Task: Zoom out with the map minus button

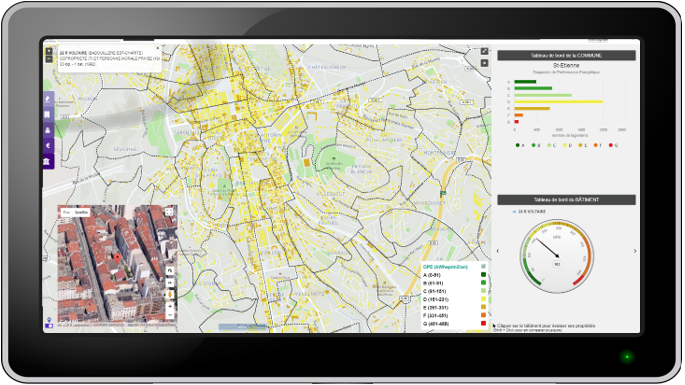Action: [x=49, y=59]
